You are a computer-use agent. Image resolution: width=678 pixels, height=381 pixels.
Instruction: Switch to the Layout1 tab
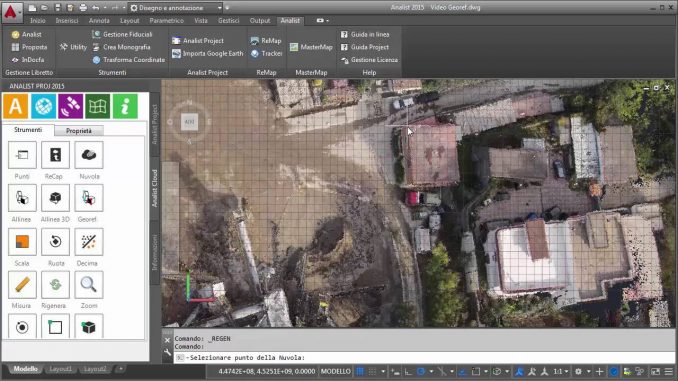(61, 369)
